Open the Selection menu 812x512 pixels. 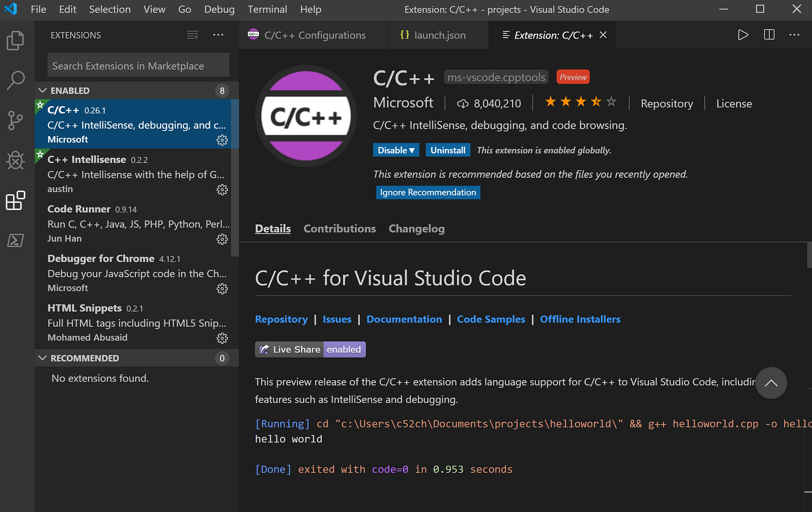pos(110,9)
